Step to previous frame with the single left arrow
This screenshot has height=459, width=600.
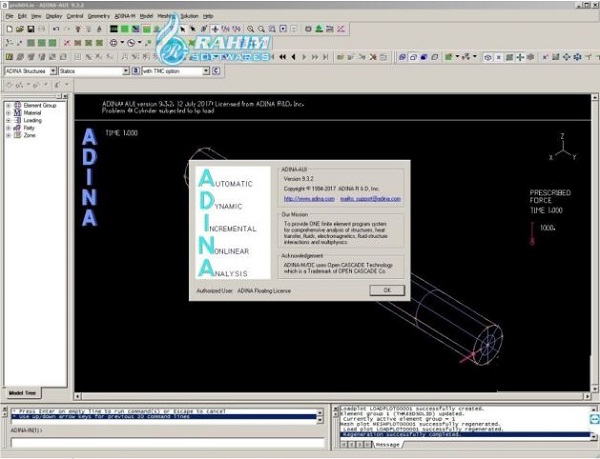point(293,57)
